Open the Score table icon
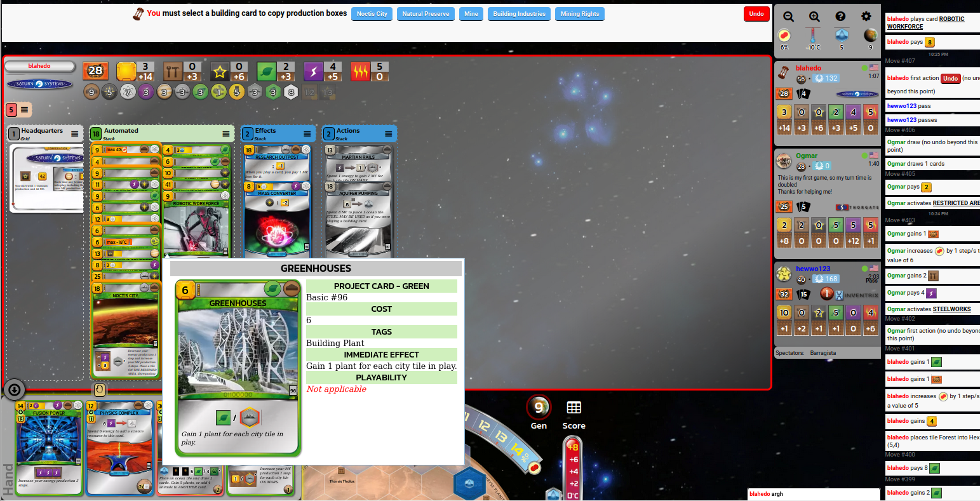This screenshot has height=501, width=980. 574,408
